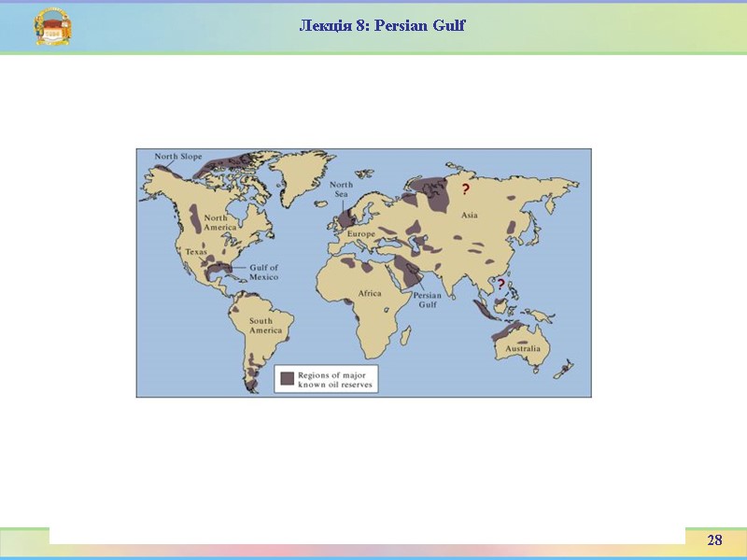
Task: Click the 'North Sea' map label
Action: click(x=341, y=189)
